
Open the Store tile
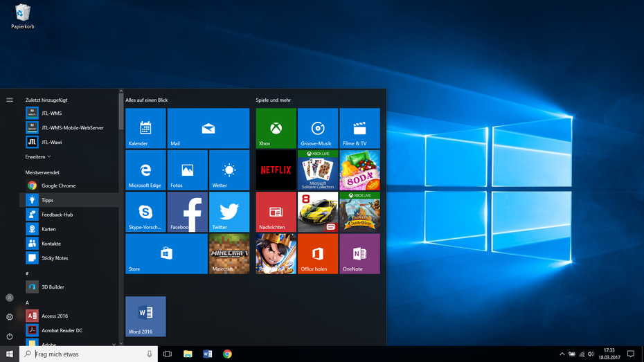tap(166, 253)
